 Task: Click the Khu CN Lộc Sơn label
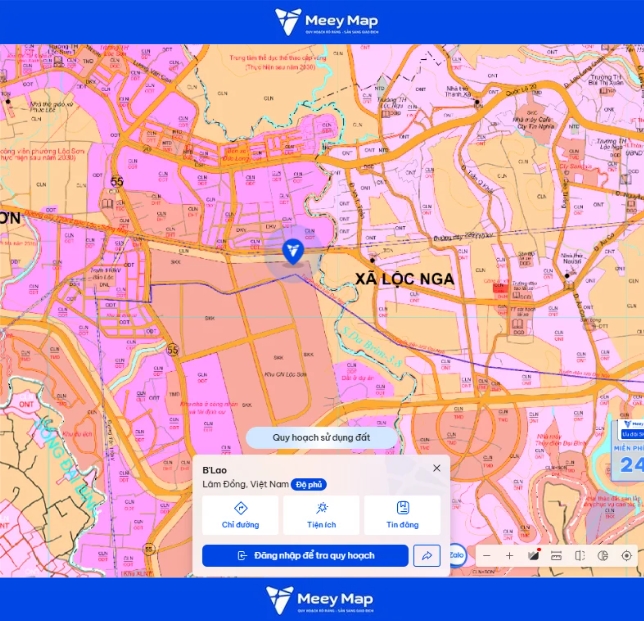pos(285,375)
